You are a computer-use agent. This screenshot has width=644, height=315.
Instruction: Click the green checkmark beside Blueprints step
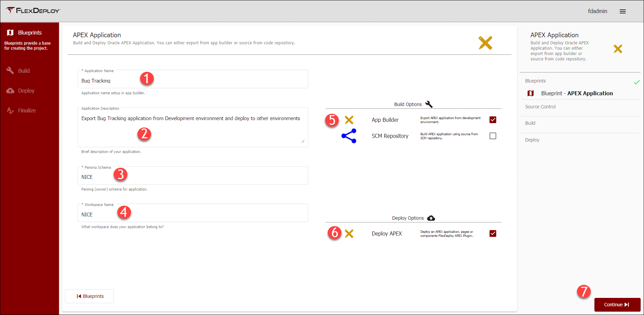(x=637, y=82)
